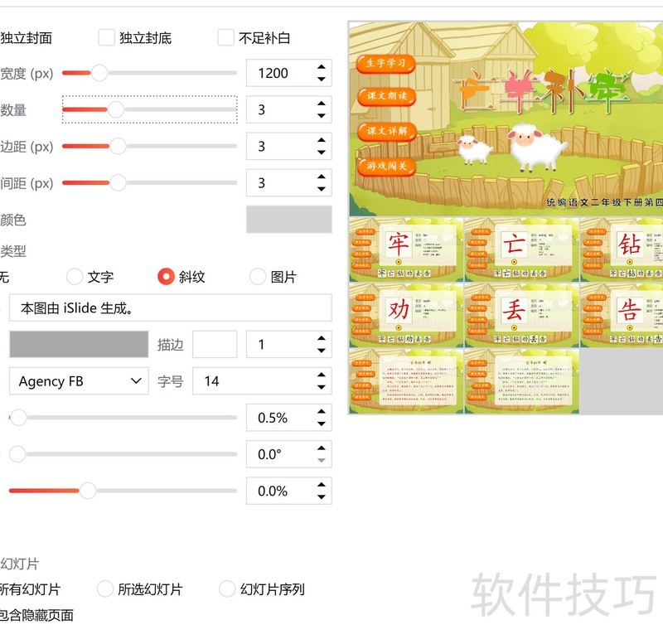663x644 pixels.
Task: Click the 间距 slider handle
Action: coord(118,182)
